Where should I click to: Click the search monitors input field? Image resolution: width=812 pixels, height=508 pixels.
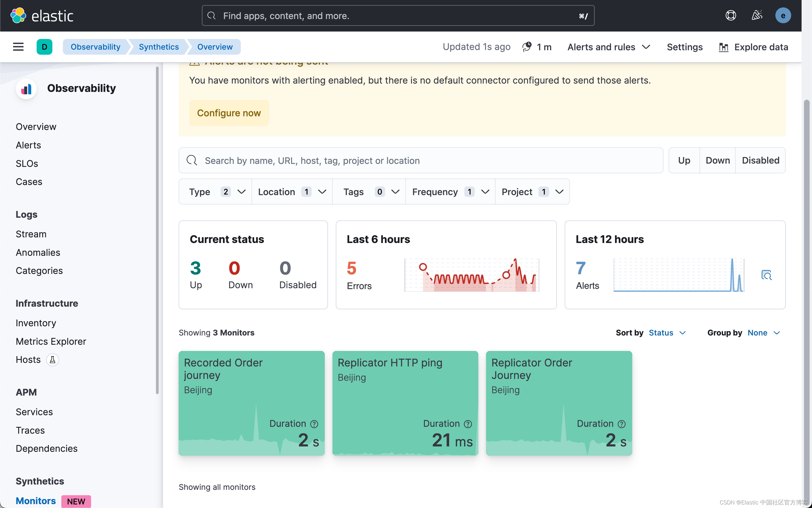coord(420,160)
